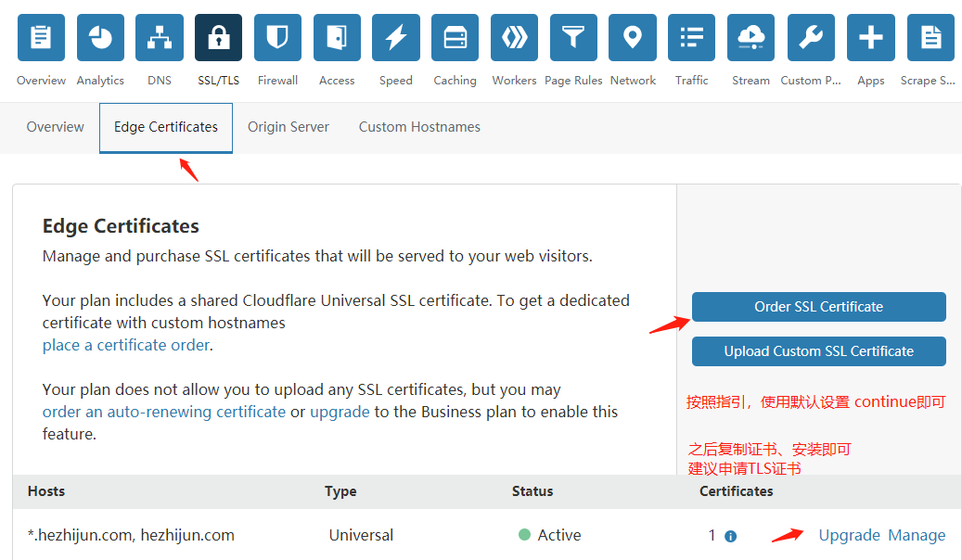Switch to the Origin Server tab

[289, 127]
